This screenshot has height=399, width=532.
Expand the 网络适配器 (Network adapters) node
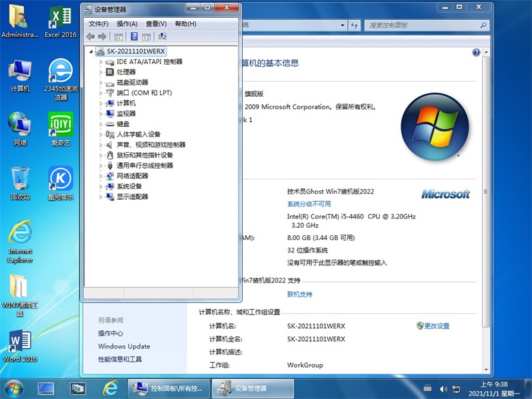tap(102, 176)
